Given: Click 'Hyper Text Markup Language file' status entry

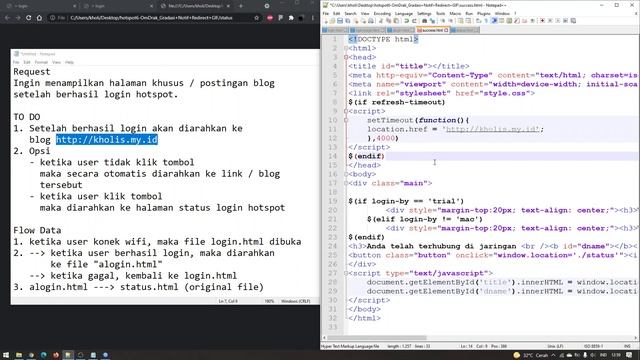Looking at the screenshot, I should [350, 346].
